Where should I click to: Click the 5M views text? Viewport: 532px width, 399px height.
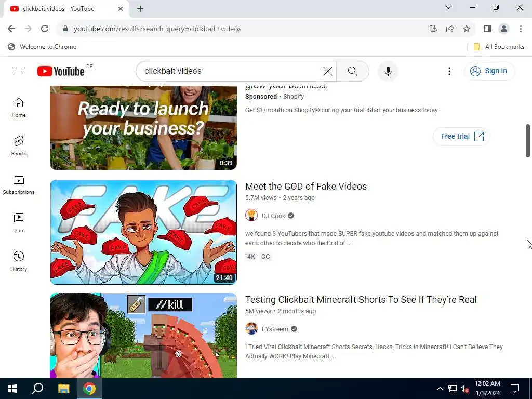coord(258,311)
